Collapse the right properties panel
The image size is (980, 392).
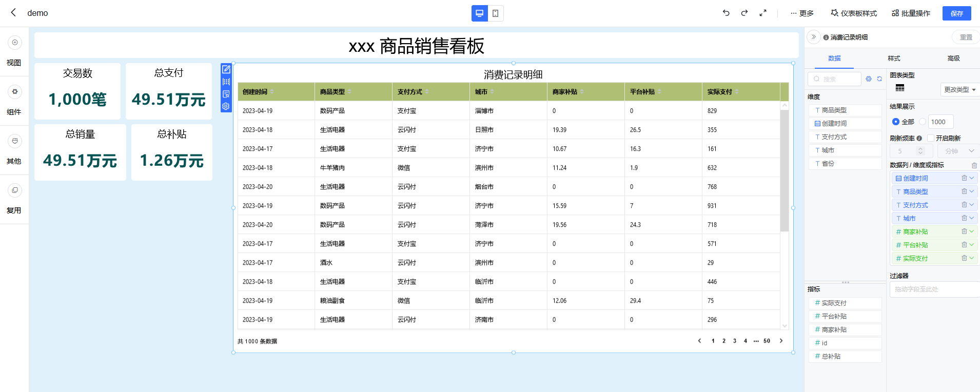813,37
